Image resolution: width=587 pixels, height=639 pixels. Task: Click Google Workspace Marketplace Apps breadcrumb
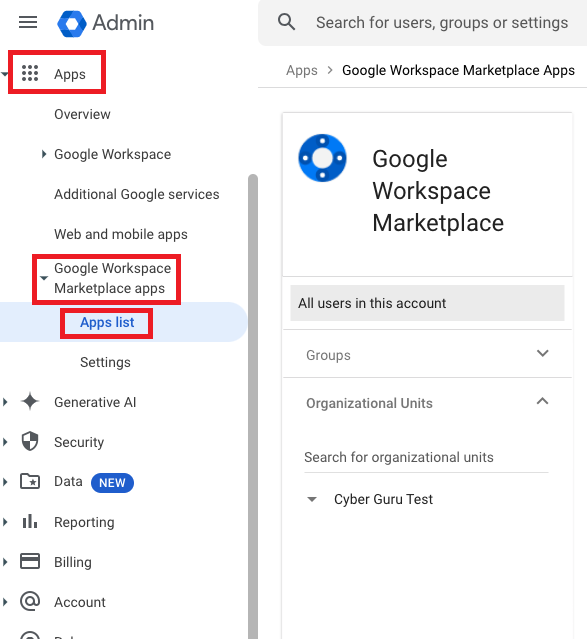(x=459, y=71)
